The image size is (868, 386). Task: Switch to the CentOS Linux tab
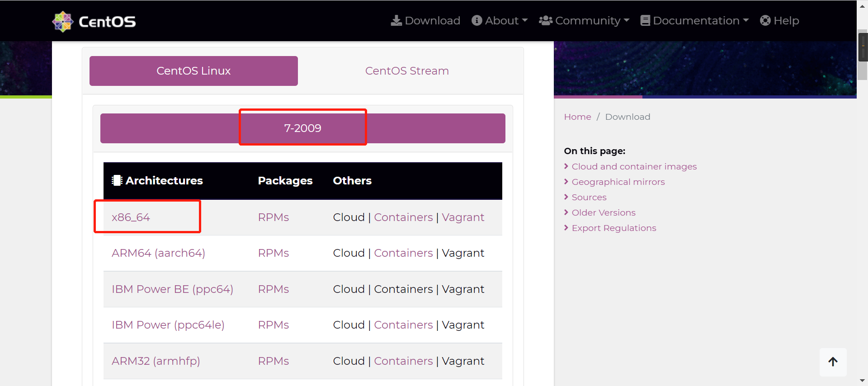click(193, 71)
